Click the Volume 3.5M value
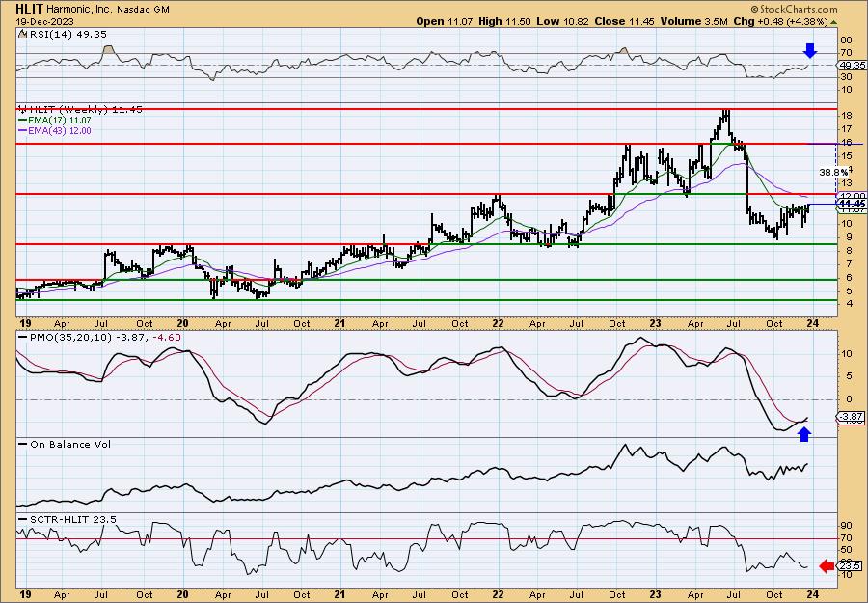The height and width of the screenshot is (603, 868). [693, 21]
